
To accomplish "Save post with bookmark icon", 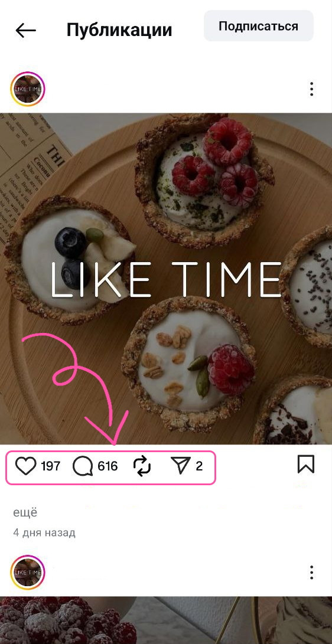I will [305, 465].
